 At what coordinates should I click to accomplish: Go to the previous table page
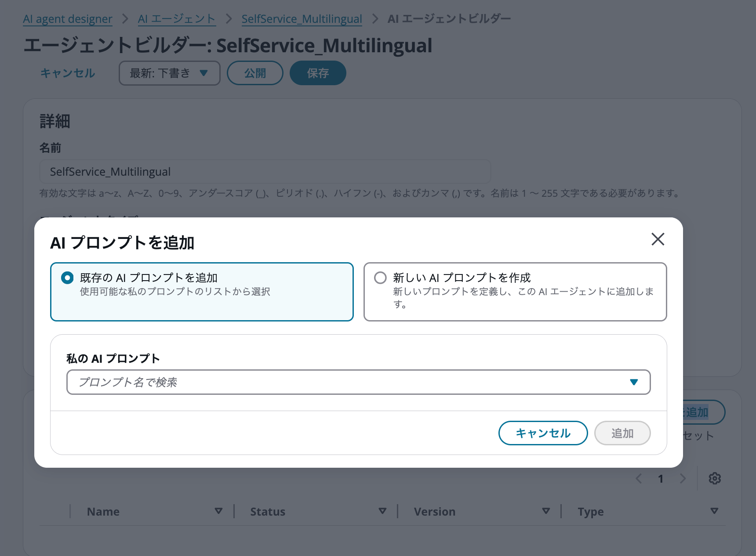[639, 479]
